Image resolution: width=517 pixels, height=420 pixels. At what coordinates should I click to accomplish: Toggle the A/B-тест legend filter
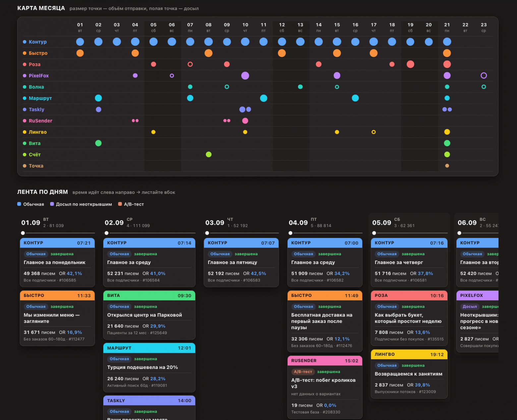131,204
